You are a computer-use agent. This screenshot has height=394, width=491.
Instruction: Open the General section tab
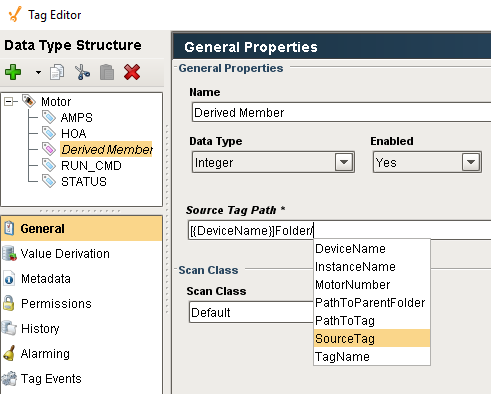click(82, 229)
